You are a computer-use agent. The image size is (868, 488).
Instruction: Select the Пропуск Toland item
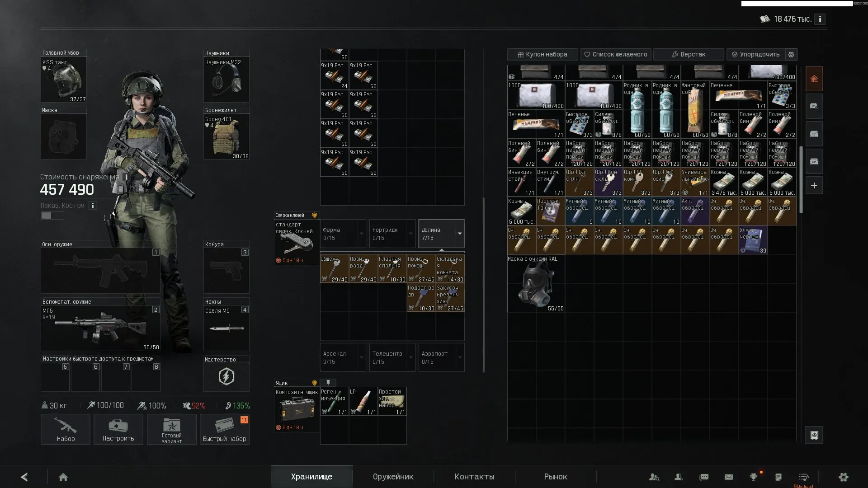(551, 211)
